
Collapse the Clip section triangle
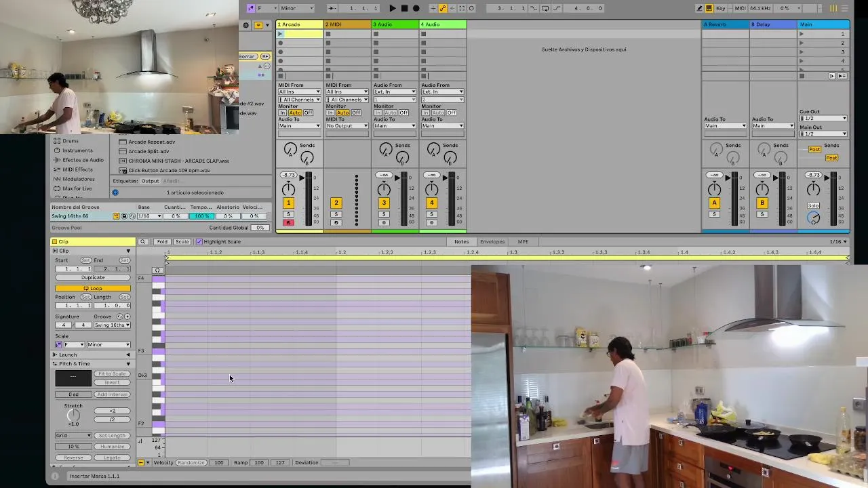pyautogui.click(x=128, y=251)
